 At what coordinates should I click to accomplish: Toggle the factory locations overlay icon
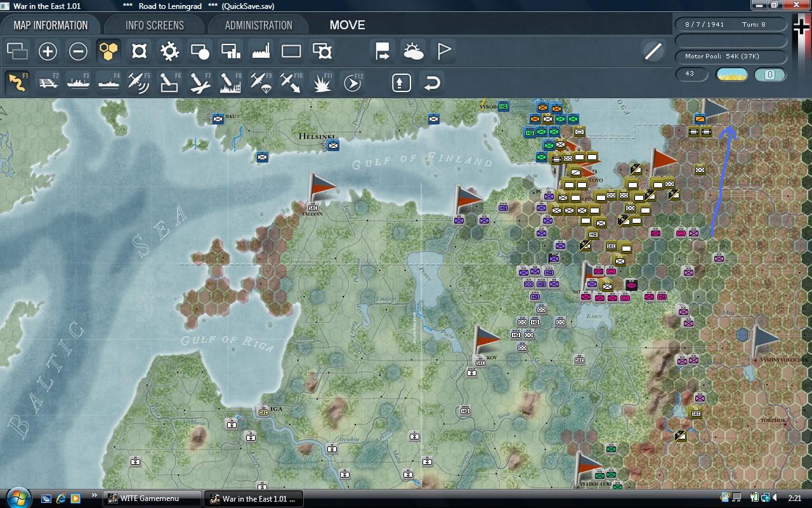click(261, 51)
